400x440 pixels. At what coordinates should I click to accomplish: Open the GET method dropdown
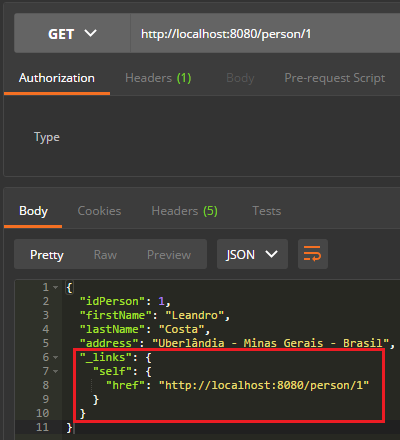[x=72, y=33]
